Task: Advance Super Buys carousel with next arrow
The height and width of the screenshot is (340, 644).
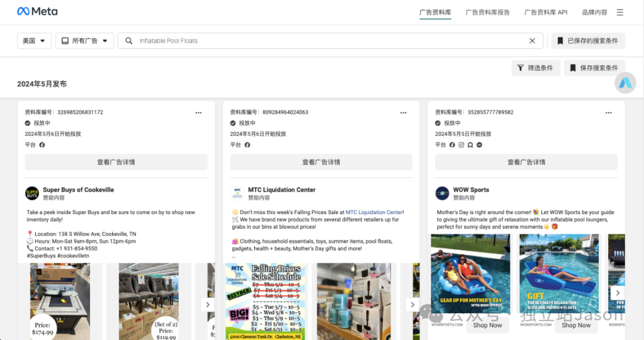Action: point(208,304)
